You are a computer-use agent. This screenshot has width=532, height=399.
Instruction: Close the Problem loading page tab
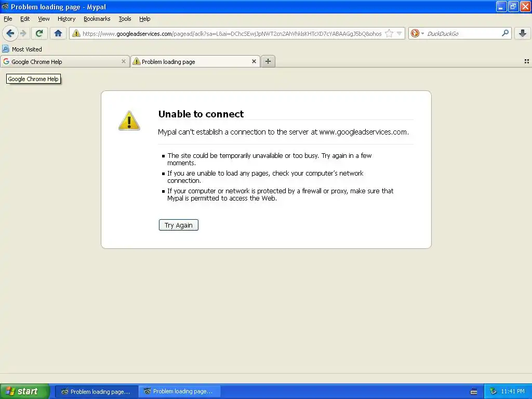pyautogui.click(x=254, y=61)
